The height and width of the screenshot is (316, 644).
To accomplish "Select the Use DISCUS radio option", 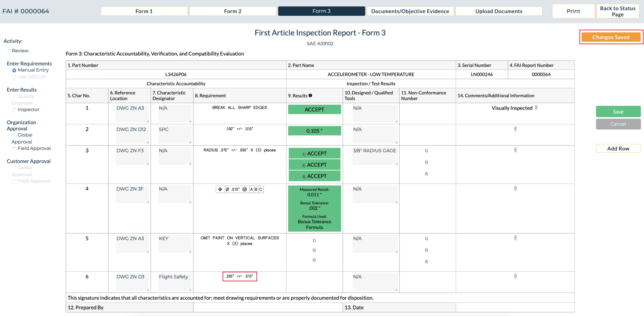I will 14,77.
